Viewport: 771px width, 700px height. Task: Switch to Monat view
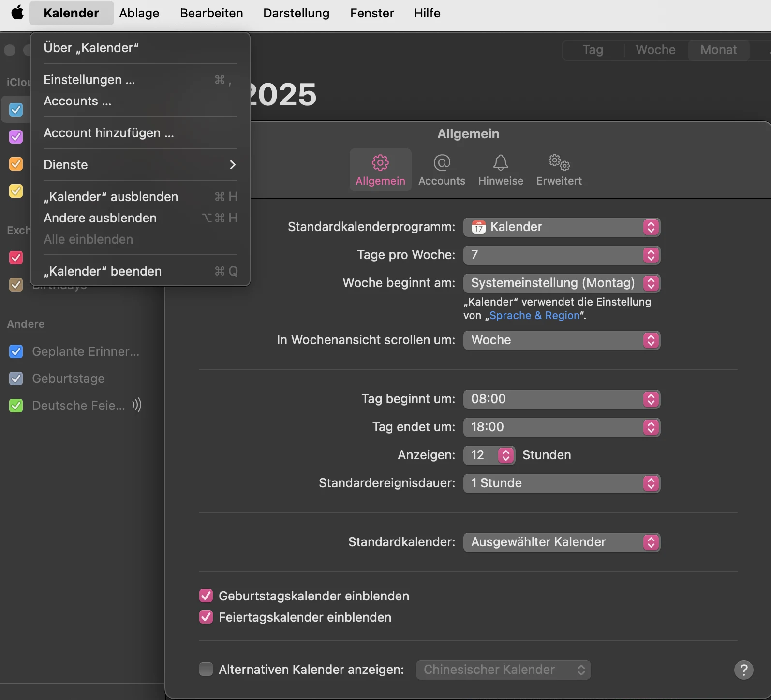point(719,50)
